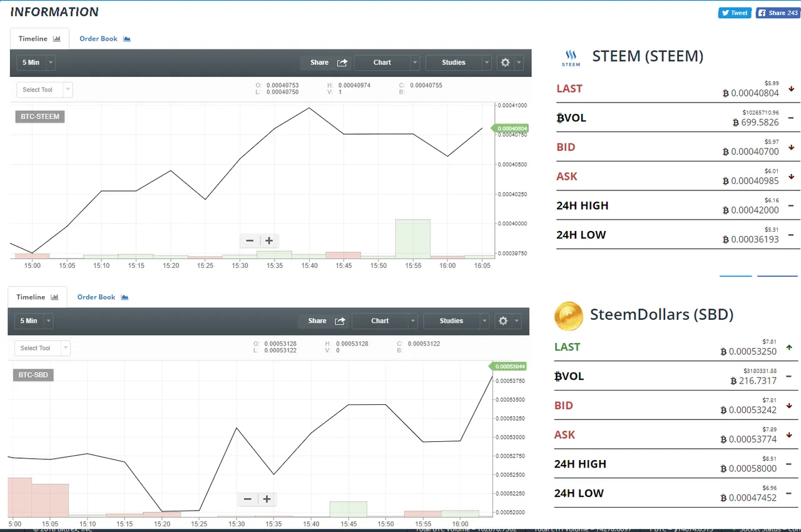This screenshot has width=801, height=532.
Task: Click the red down arrow in STEEM ASK row
Action: tap(791, 177)
